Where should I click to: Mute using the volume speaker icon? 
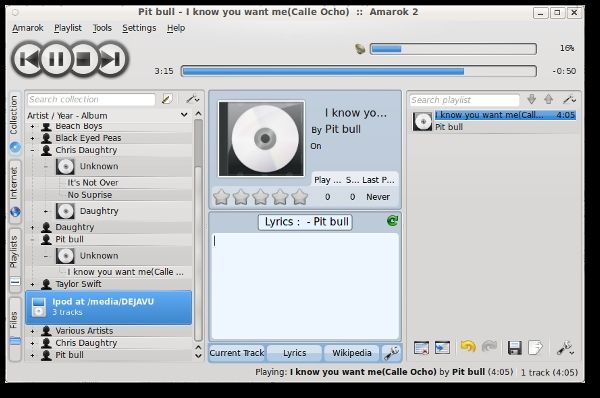(x=360, y=49)
